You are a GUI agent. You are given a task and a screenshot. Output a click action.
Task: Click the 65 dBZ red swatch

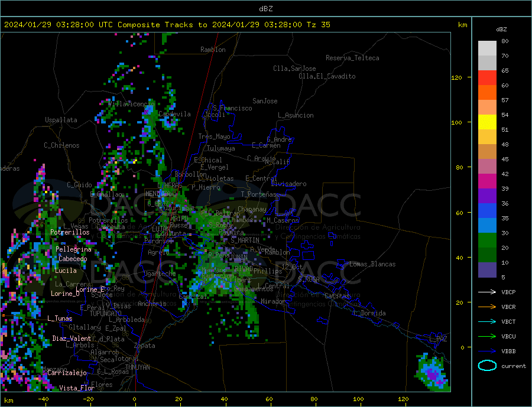pos(487,77)
